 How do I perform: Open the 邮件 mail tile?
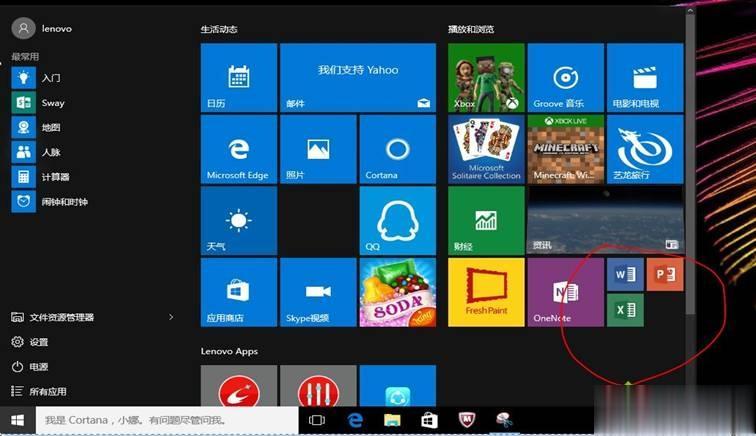tap(358, 78)
